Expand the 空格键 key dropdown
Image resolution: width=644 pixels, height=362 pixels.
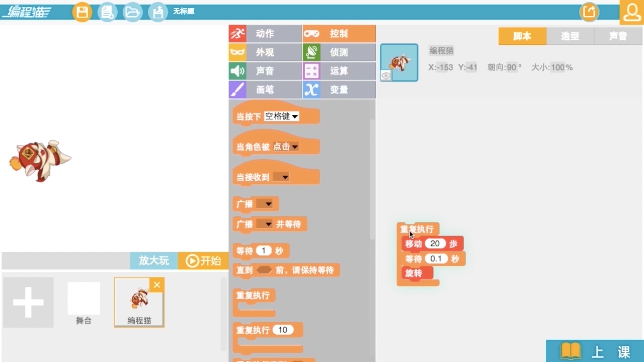tap(282, 116)
